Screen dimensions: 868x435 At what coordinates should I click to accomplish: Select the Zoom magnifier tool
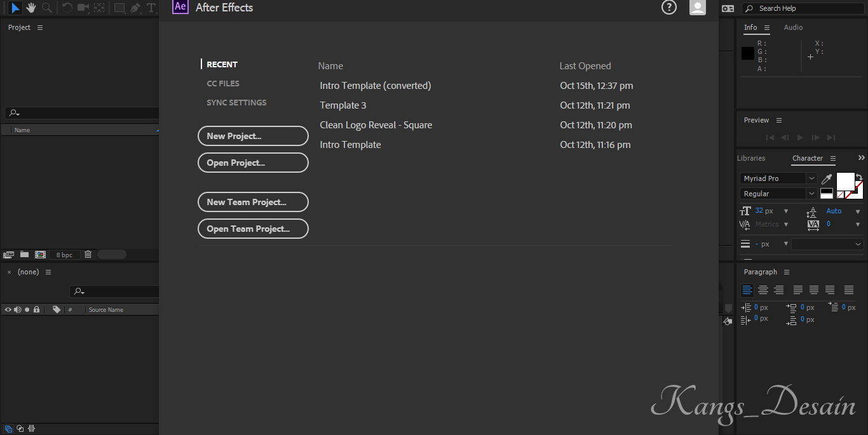(x=46, y=8)
